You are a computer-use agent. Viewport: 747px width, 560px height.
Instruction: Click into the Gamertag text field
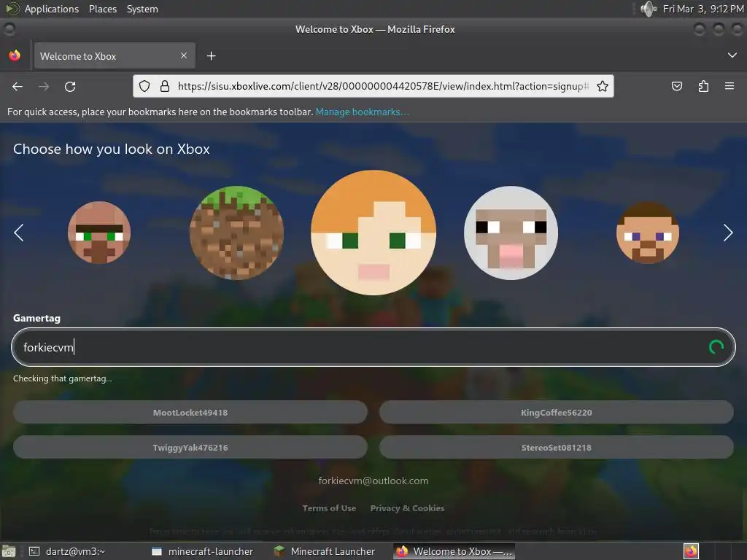[x=373, y=347]
